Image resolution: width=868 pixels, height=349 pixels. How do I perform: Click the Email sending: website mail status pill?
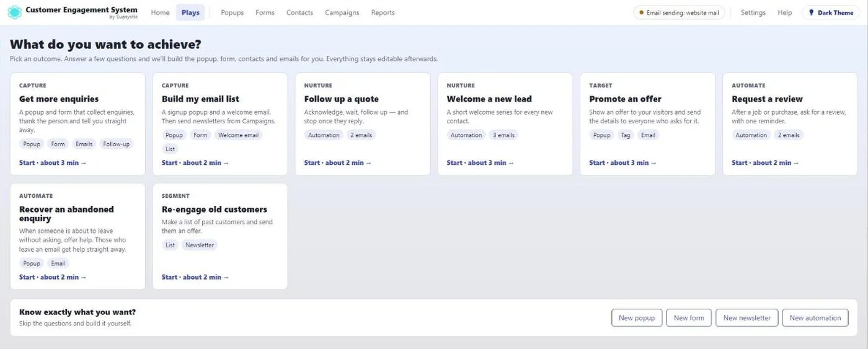tap(679, 12)
